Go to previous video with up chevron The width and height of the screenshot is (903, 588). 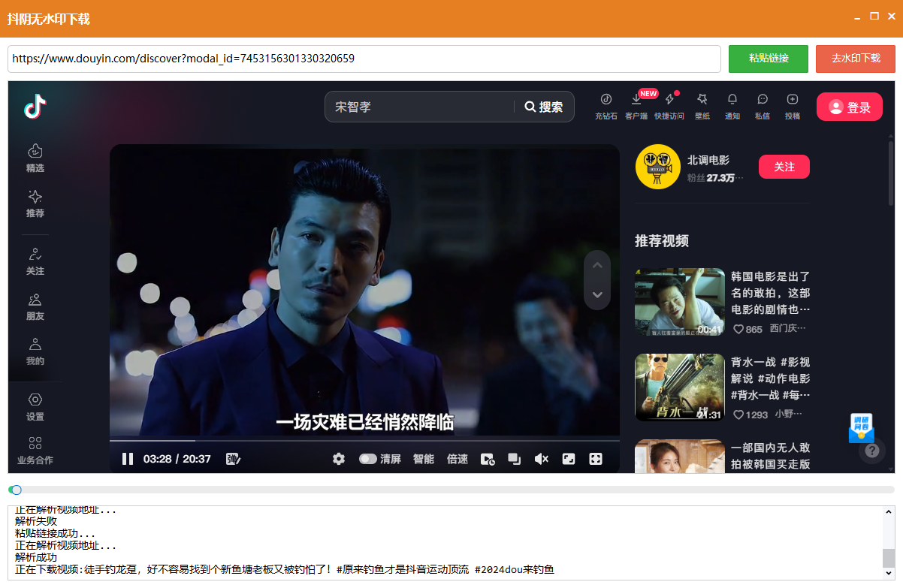(597, 265)
